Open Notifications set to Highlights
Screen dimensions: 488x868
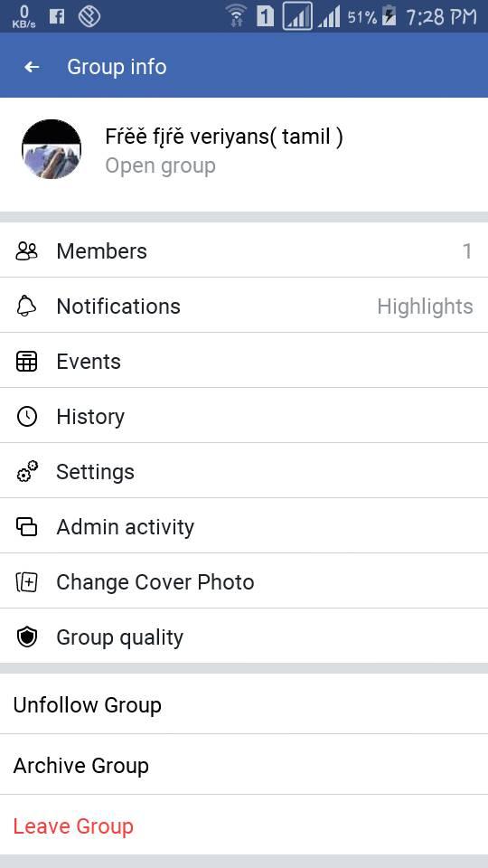coord(244,305)
